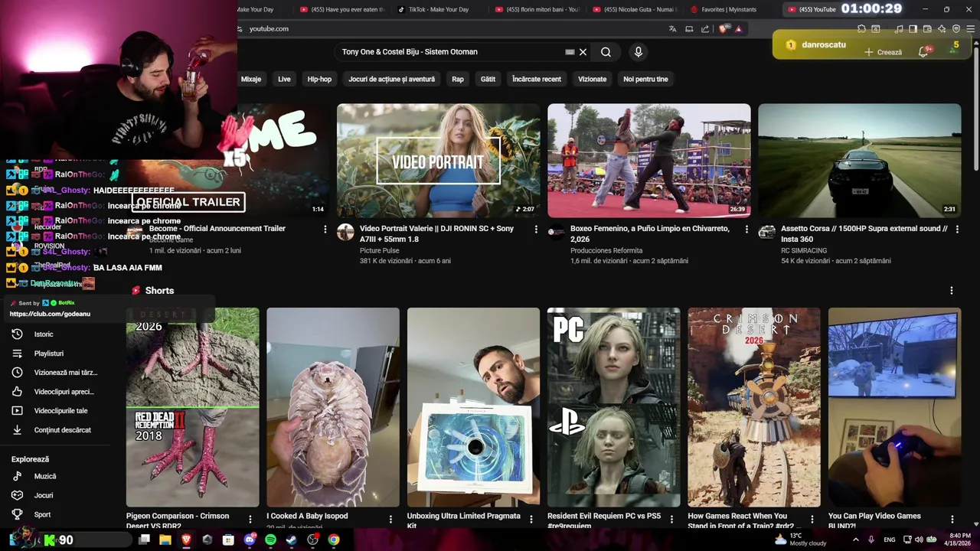Viewport: 980px width, 551px height.
Task: Open the Picture Pulse channel avatar
Action: [345, 233]
